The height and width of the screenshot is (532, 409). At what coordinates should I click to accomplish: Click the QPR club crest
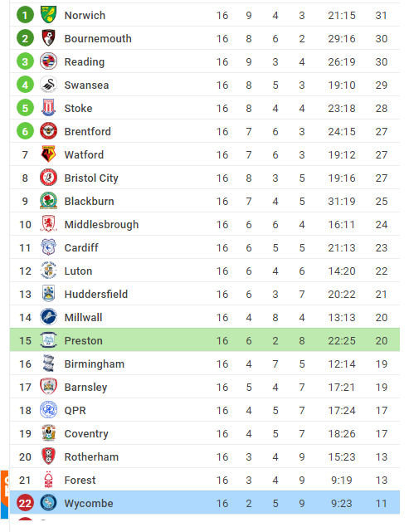pos(48,410)
